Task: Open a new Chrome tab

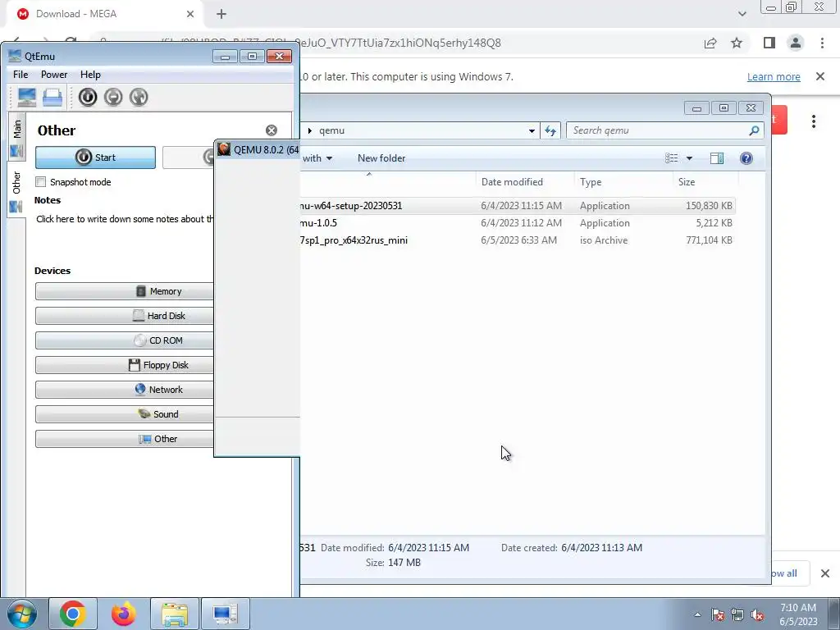Action: click(x=221, y=14)
